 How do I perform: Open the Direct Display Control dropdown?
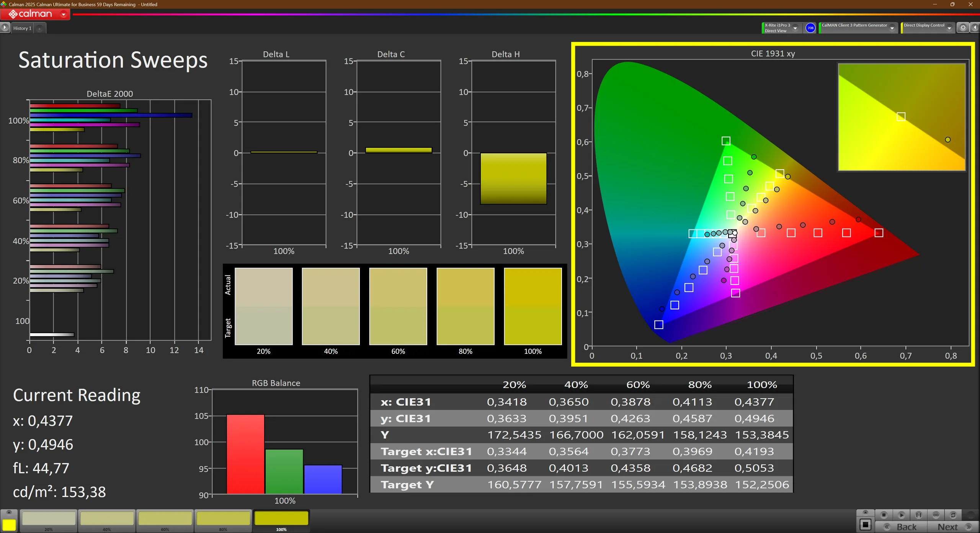click(949, 28)
